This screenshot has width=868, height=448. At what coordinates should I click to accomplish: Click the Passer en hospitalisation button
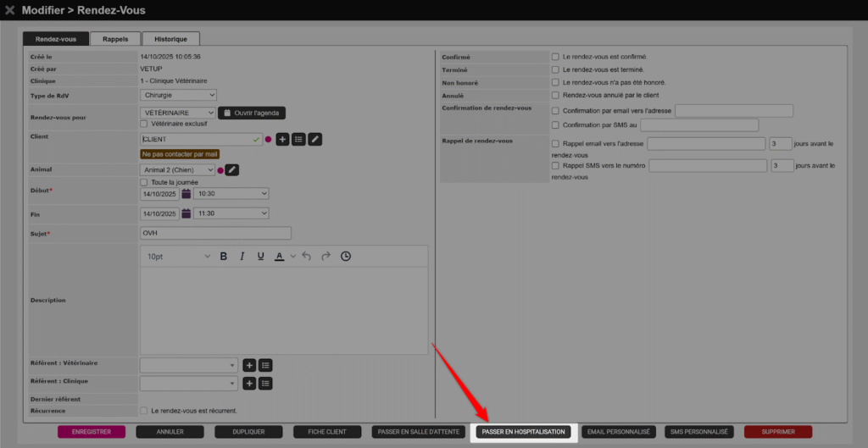click(523, 432)
